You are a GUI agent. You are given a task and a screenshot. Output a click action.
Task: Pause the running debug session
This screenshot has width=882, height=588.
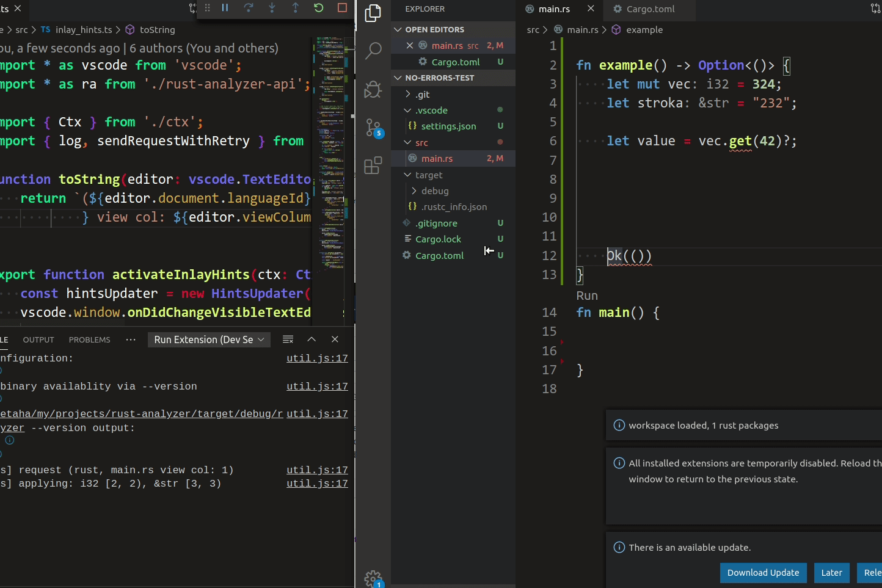click(x=226, y=9)
